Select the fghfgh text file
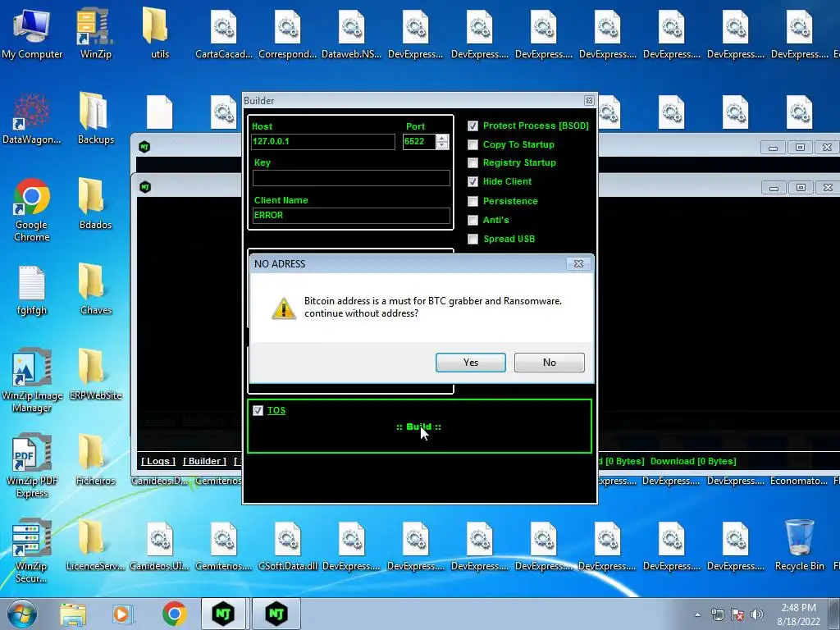 pyautogui.click(x=32, y=290)
